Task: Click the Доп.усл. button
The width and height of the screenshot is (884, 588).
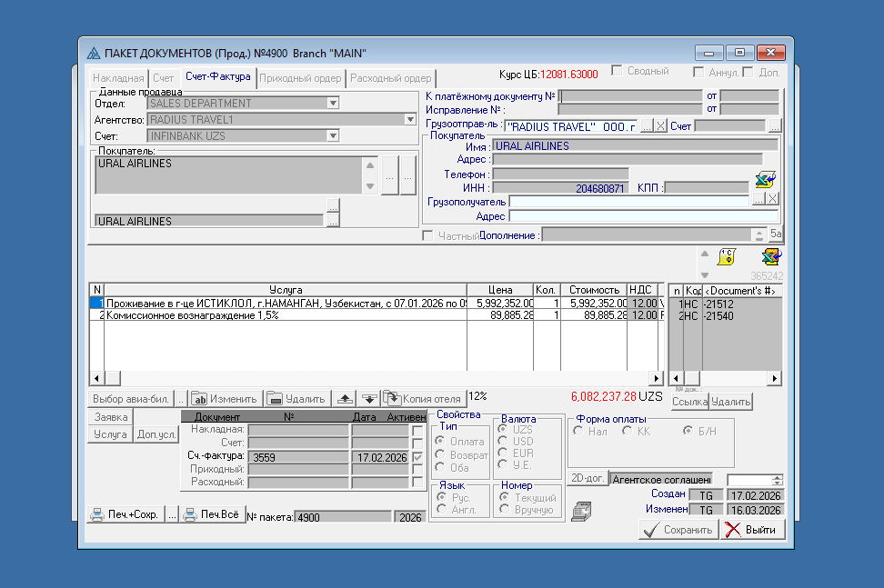Action: pos(156,434)
